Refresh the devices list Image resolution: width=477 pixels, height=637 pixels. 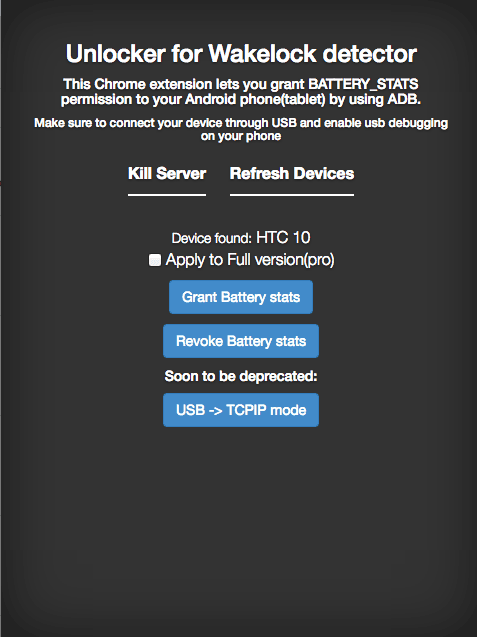[292, 174]
